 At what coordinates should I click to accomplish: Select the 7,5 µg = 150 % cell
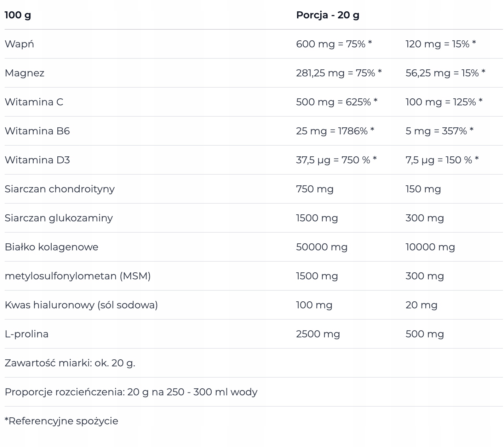442,160
